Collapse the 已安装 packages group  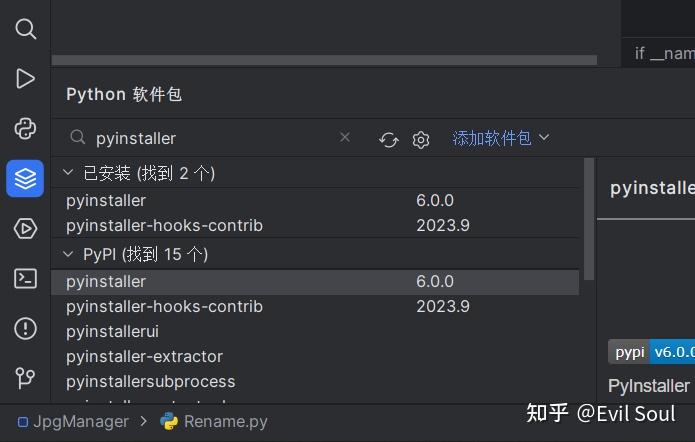pos(68,173)
